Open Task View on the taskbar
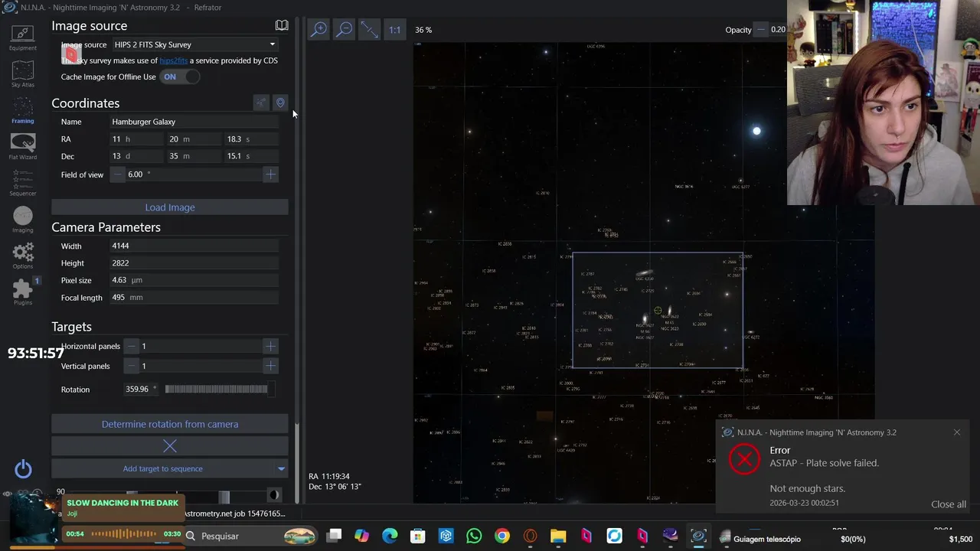Screen dimensions: 980x551 (335, 536)
